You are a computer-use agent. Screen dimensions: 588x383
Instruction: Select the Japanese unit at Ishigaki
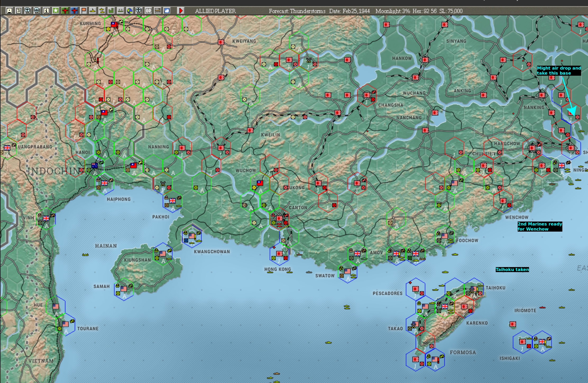[522, 341]
